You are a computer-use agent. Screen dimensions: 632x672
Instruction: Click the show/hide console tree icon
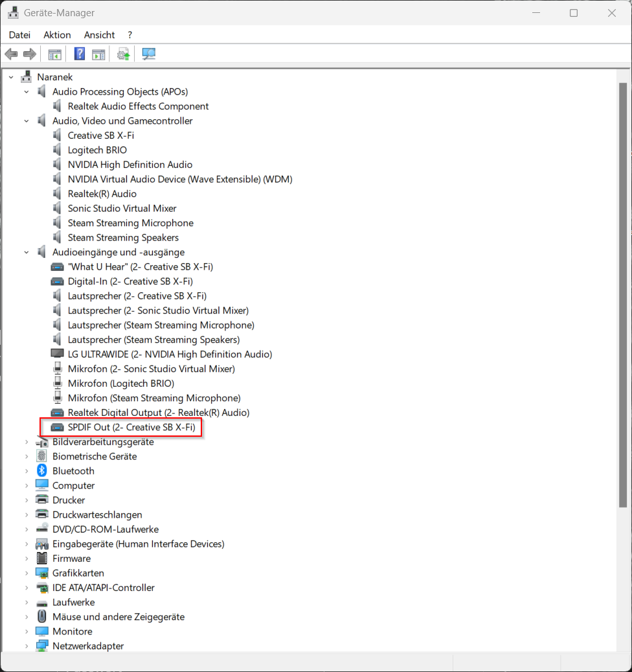(x=55, y=54)
